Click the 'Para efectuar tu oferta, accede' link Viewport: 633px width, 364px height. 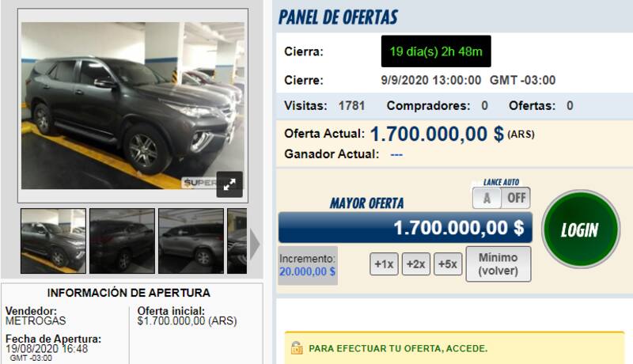coord(398,348)
